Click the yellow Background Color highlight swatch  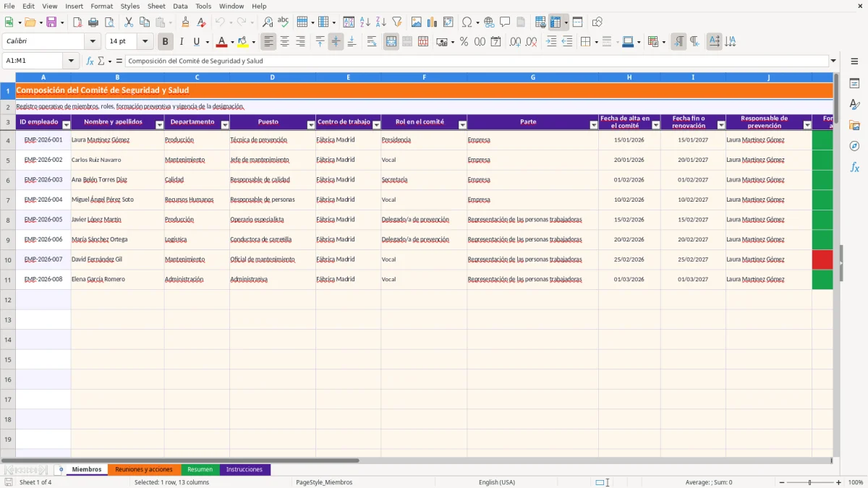[x=243, y=41]
